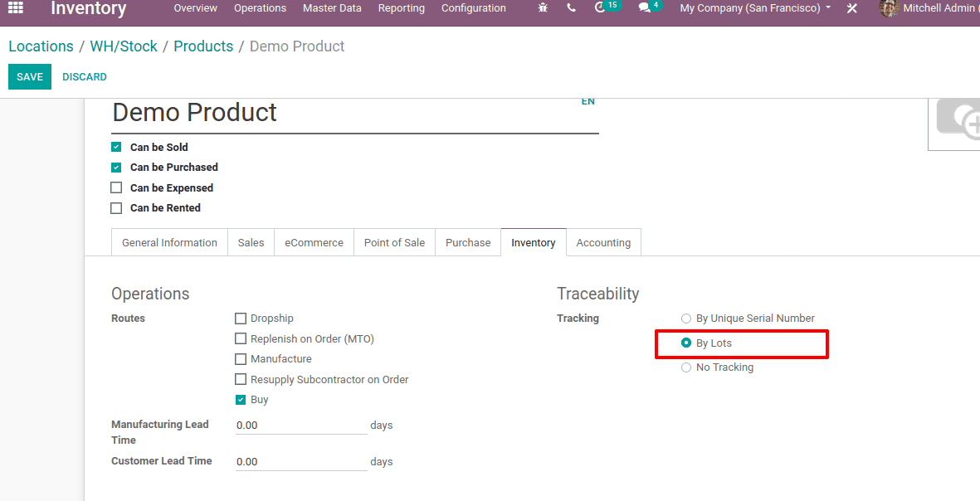The image size is (980, 501).
Task: Switch to General Information tab
Action: [x=169, y=242]
